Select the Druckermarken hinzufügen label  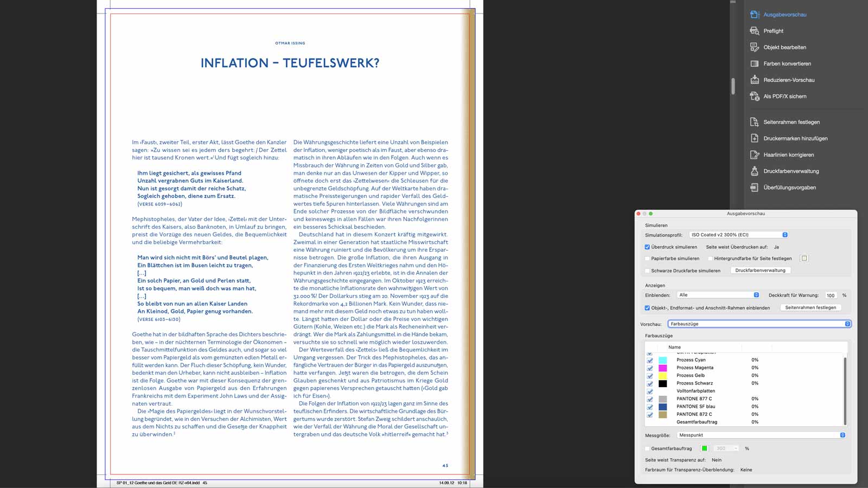pyautogui.click(x=796, y=138)
